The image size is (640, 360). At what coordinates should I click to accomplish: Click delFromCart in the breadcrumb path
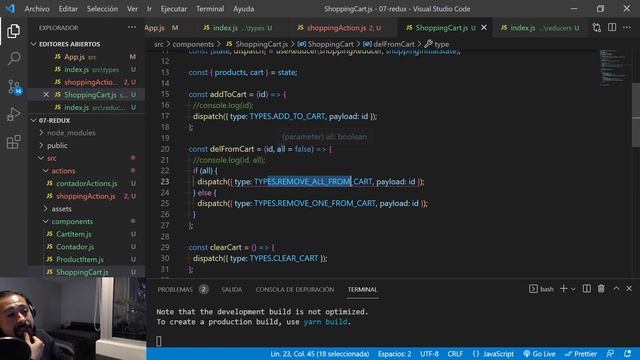point(393,44)
